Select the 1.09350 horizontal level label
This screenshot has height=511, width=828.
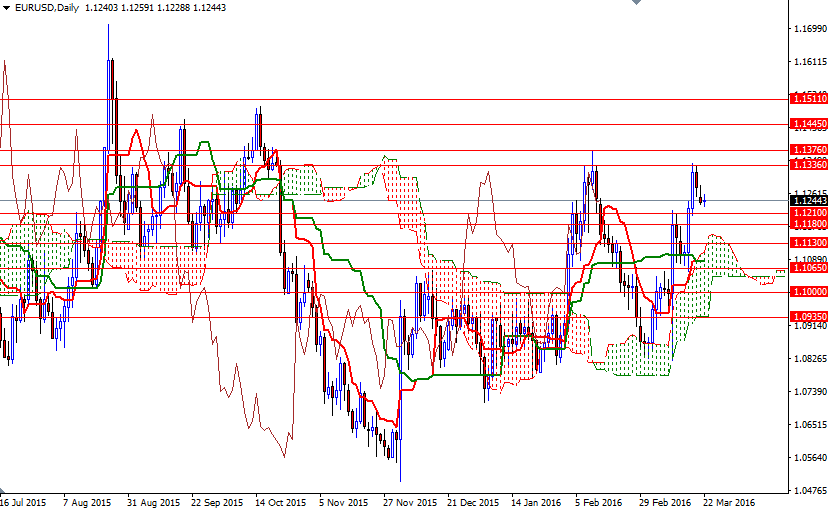click(808, 317)
